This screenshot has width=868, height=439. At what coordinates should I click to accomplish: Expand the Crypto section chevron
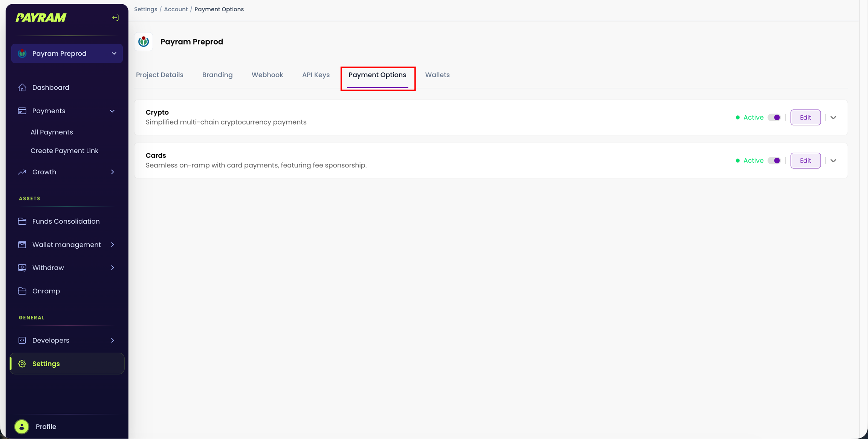pos(833,118)
